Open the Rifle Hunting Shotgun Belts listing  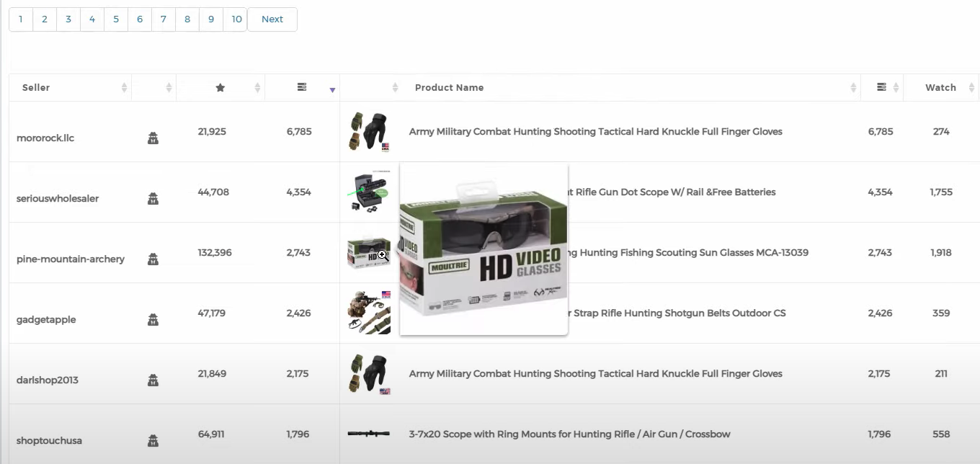(x=677, y=313)
